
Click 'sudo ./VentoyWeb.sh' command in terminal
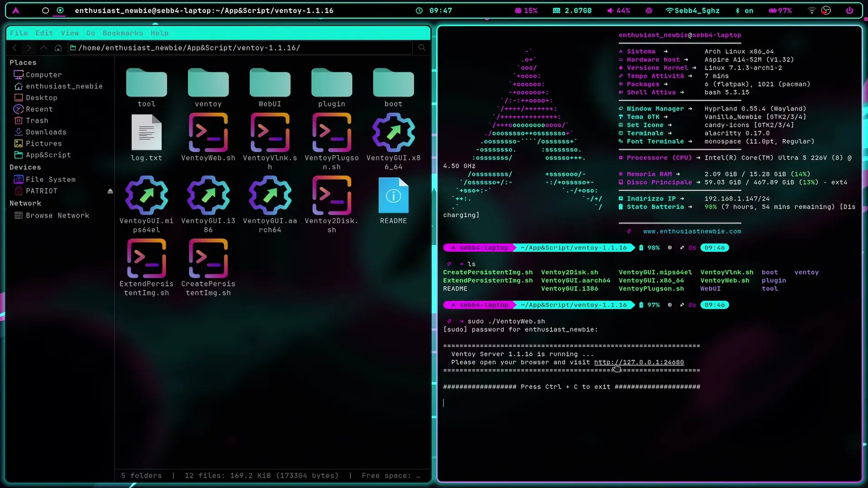[506, 321]
